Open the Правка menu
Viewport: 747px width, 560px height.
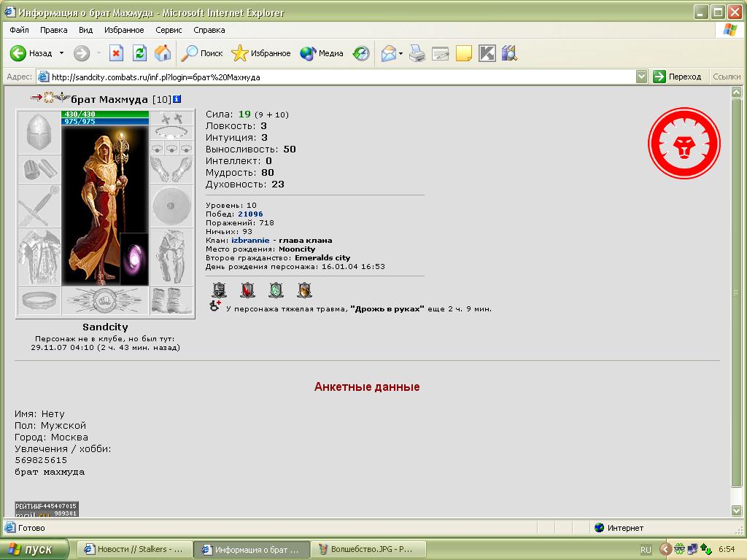click(x=53, y=30)
